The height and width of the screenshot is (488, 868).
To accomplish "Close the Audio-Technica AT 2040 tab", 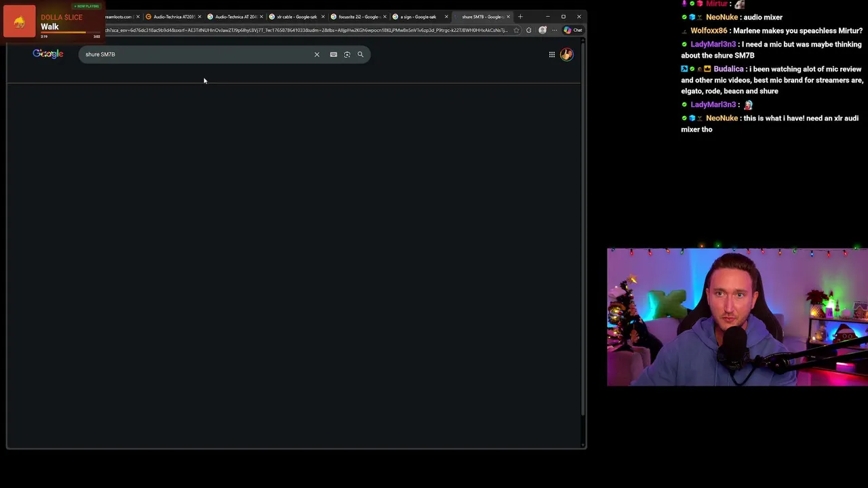I will 261,16.
